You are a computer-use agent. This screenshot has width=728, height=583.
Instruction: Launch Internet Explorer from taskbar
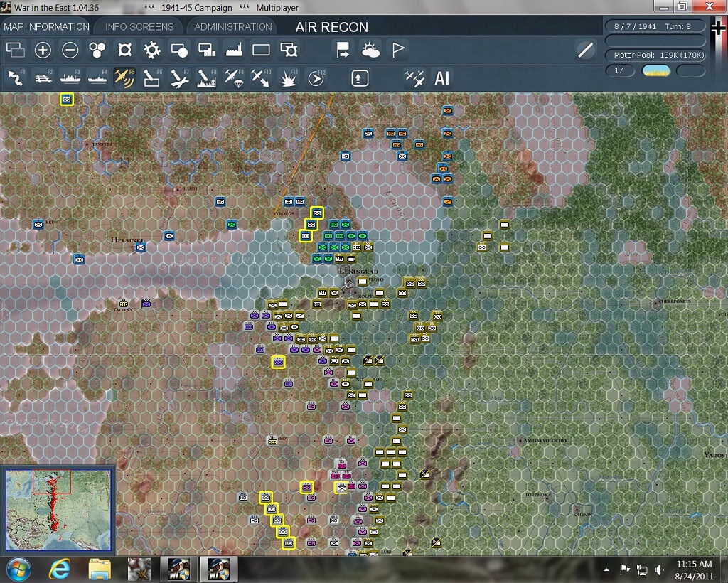60,569
